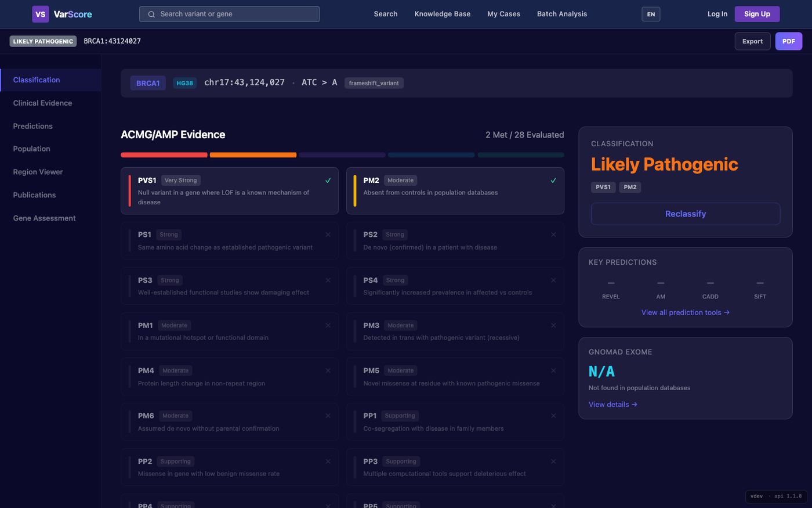Click the X mark on PS2 card

click(x=553, y=235)
